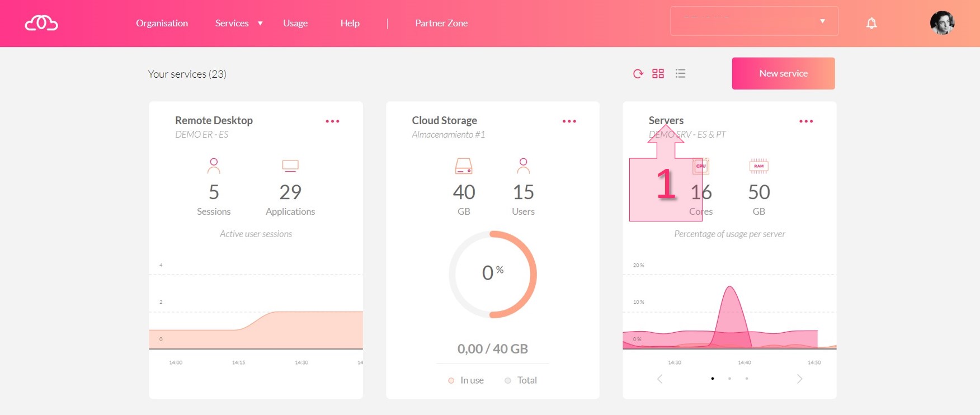The width and height of the screenshot is (980, 415).
Task: Open the Usage menu item
Action: pyautogui.click(x=295, y=23)
